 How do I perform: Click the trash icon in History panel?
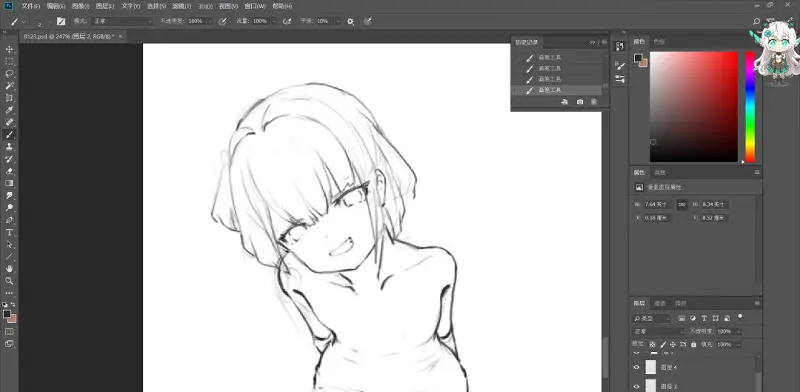tap(594, 102)
